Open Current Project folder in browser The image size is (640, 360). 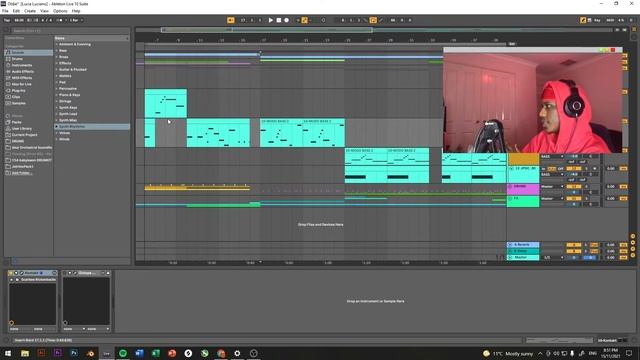click(29, 135)
